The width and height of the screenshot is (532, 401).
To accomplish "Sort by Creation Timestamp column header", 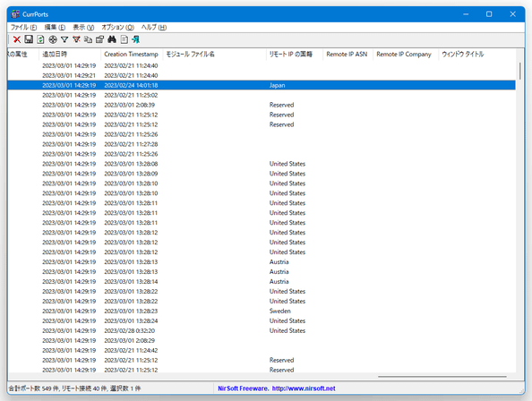I will (132, 55).
